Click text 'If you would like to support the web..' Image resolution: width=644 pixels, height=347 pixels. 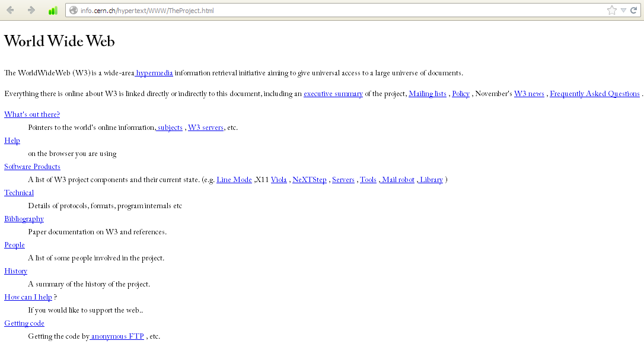tap(85, 310)
